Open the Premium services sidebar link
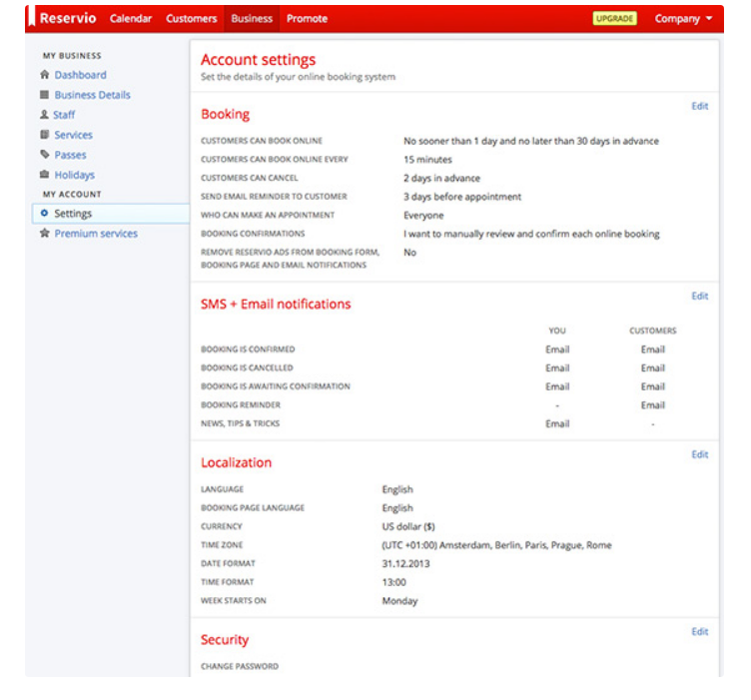This screenshot has width=751, height=700. click(96, 234)
